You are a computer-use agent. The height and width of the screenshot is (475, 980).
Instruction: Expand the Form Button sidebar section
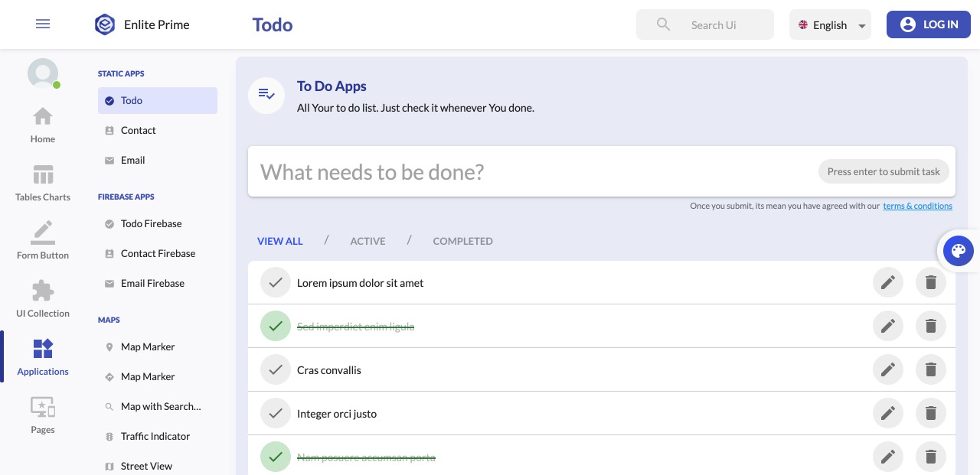[x=43, y=233]
